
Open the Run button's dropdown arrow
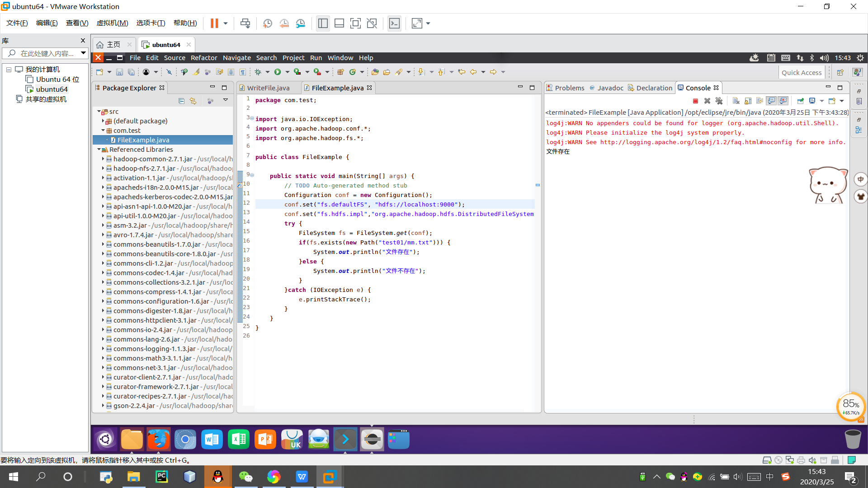click(x=288, y=72)
